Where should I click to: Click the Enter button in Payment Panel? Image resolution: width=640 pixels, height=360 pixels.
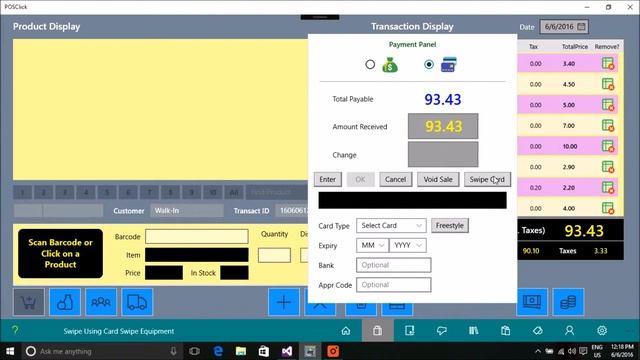click(x=327, y=180)
